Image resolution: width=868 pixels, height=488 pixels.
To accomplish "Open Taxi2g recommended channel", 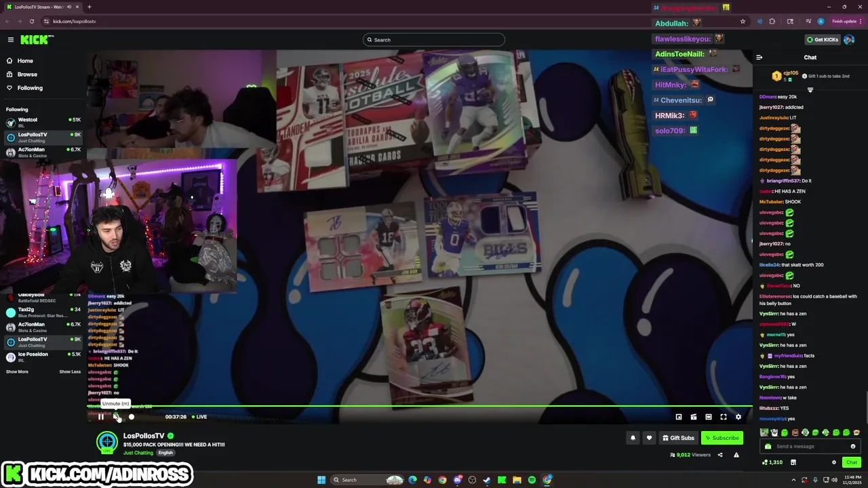I will [x=43, y=312].
